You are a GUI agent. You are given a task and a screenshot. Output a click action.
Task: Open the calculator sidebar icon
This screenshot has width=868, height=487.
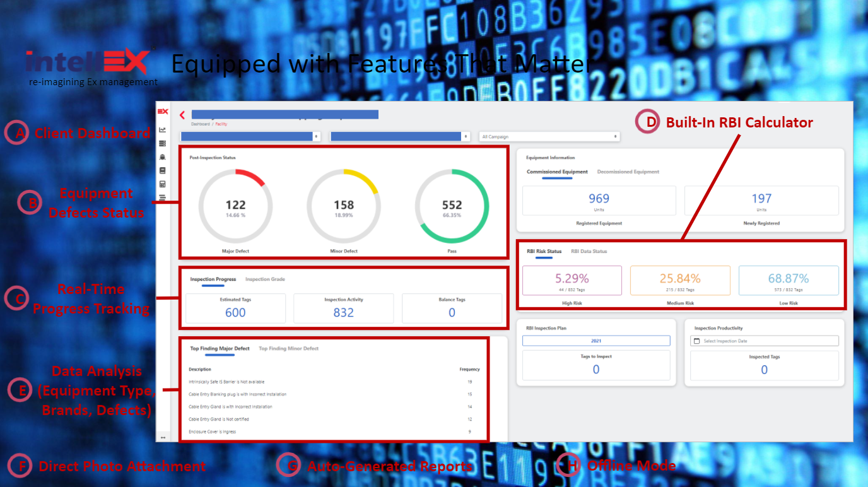pos(163,184)
